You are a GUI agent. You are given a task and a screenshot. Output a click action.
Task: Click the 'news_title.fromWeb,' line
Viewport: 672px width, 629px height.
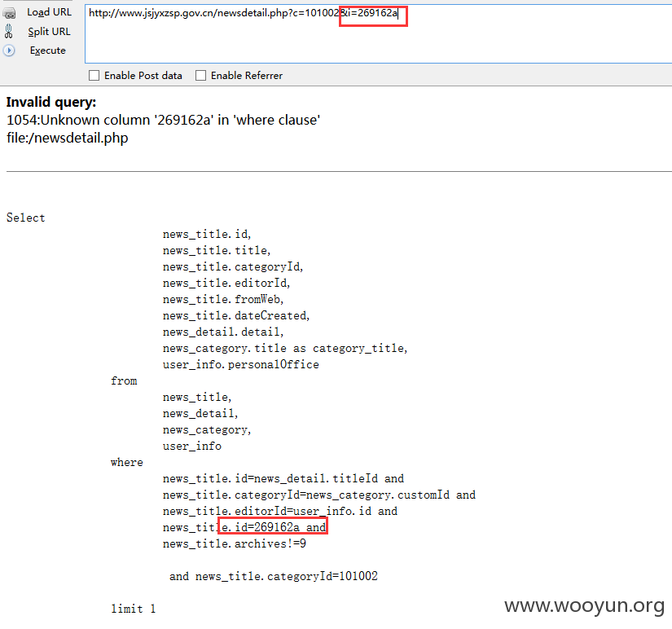223,299
